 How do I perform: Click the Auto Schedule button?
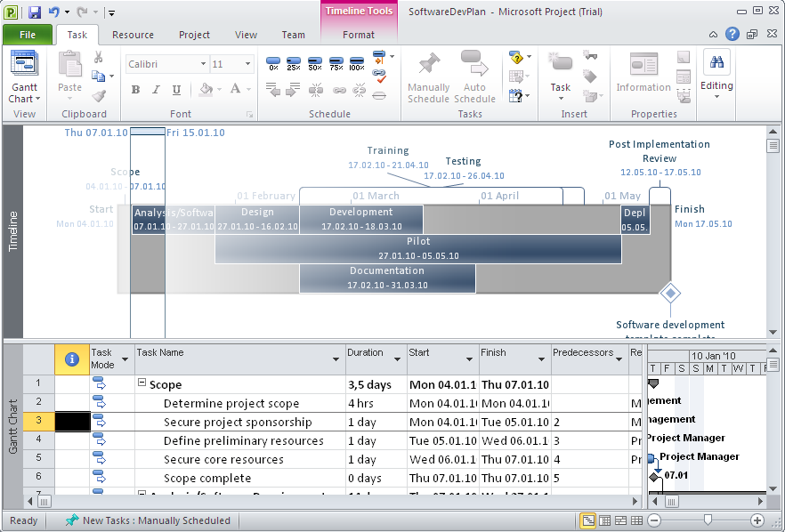click(x=474, y=77)
